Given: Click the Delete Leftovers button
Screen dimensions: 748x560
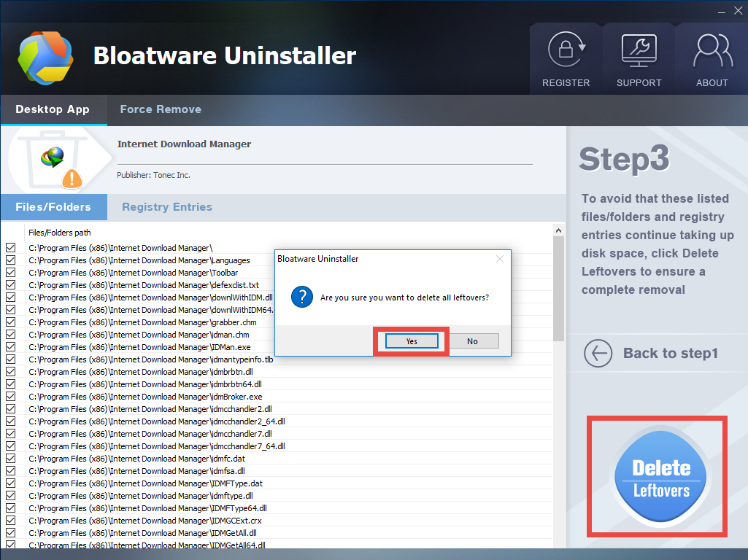Looking at the screenshot, I should tap(661, 476).
